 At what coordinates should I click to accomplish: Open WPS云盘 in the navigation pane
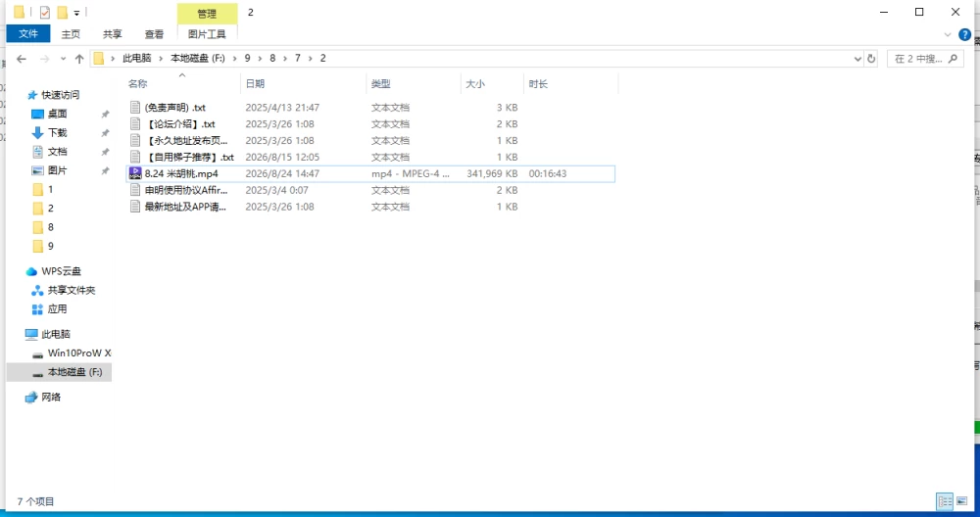coord(61,271)
